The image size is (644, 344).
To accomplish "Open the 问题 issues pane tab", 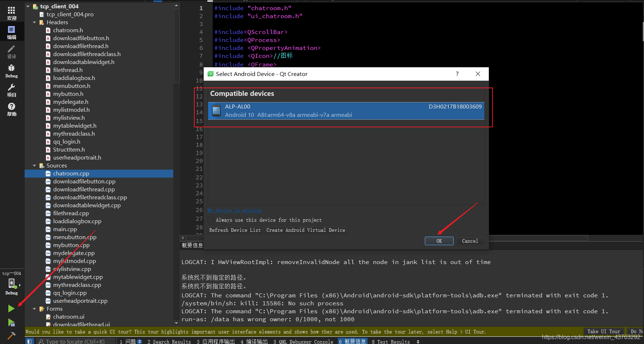I will (x=131, y=341).
